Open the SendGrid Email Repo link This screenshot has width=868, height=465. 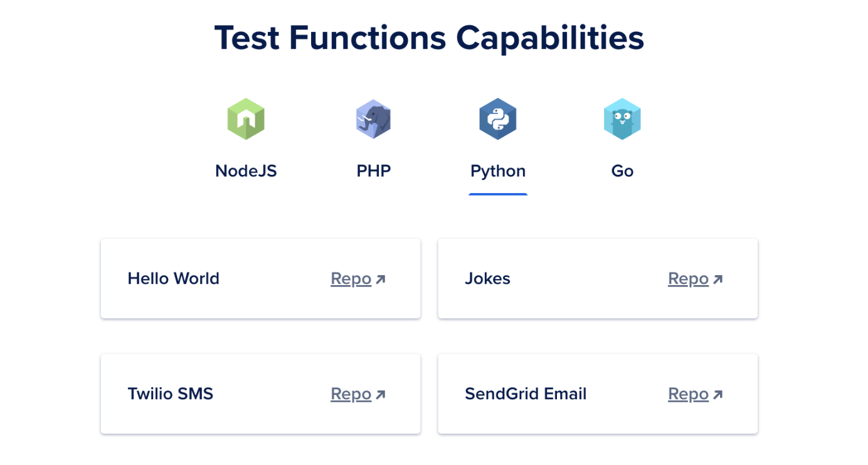689,394
